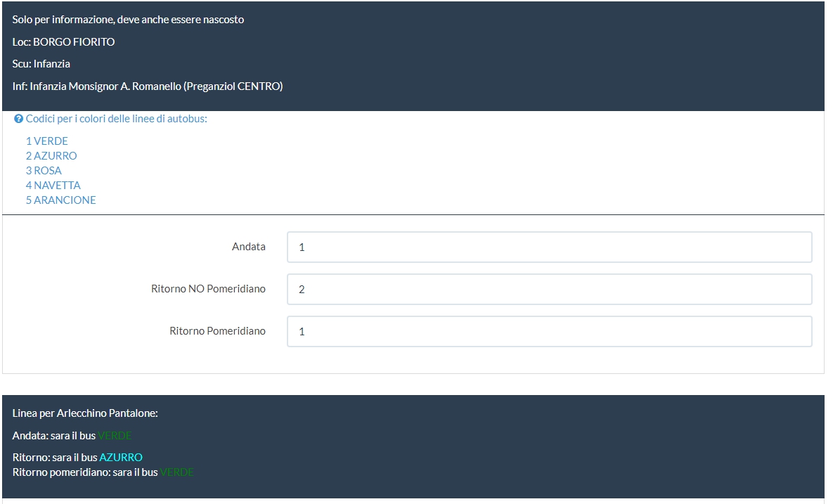Click the cyan AZURRO bus color text

tap(121, 458)
